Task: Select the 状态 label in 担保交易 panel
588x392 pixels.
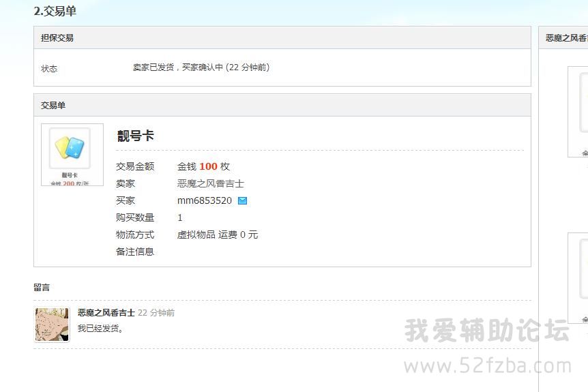Action: [49, 69]
